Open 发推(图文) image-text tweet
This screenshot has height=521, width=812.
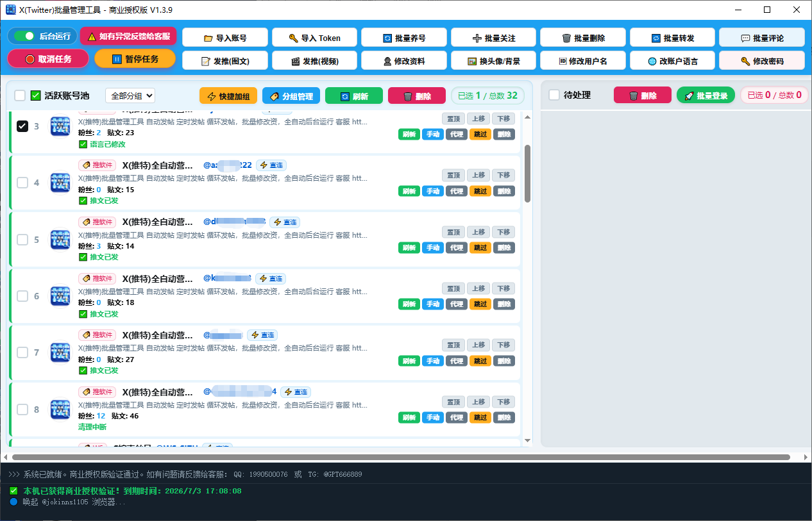pyautogui.click(x=225, y=61)
